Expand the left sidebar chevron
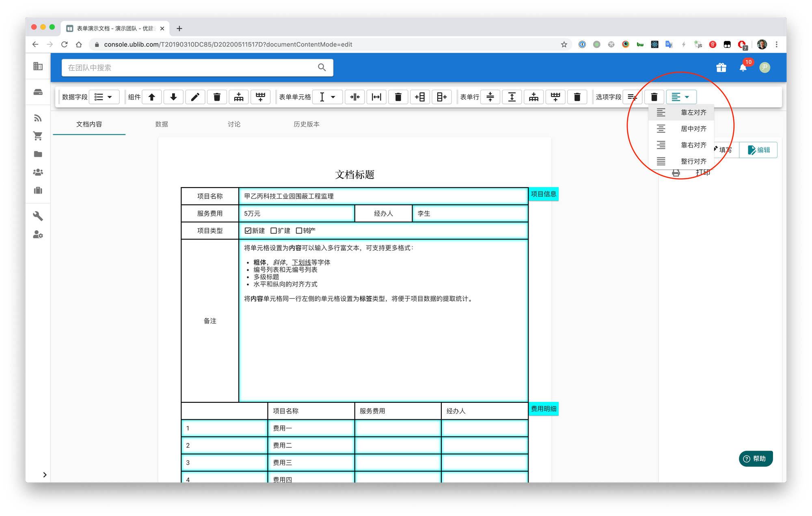 [x=45, y=475]
